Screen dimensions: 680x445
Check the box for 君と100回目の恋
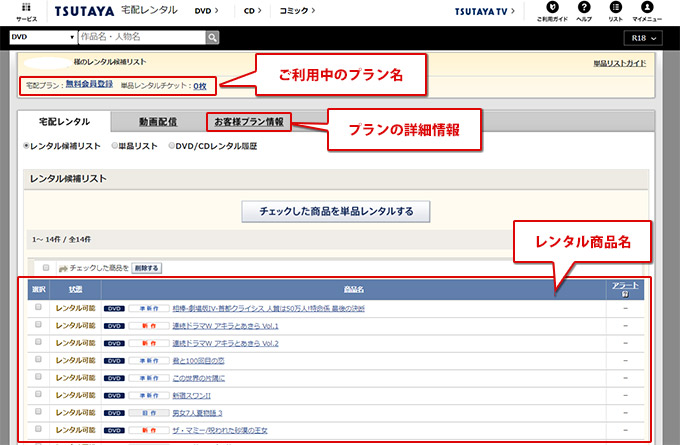38,360
